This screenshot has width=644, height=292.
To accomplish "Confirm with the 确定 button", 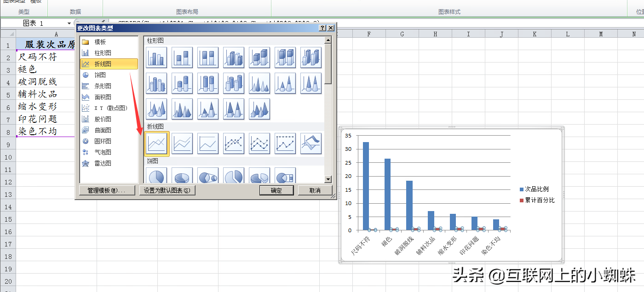I will pyautogui.click(x=276, y=190).
